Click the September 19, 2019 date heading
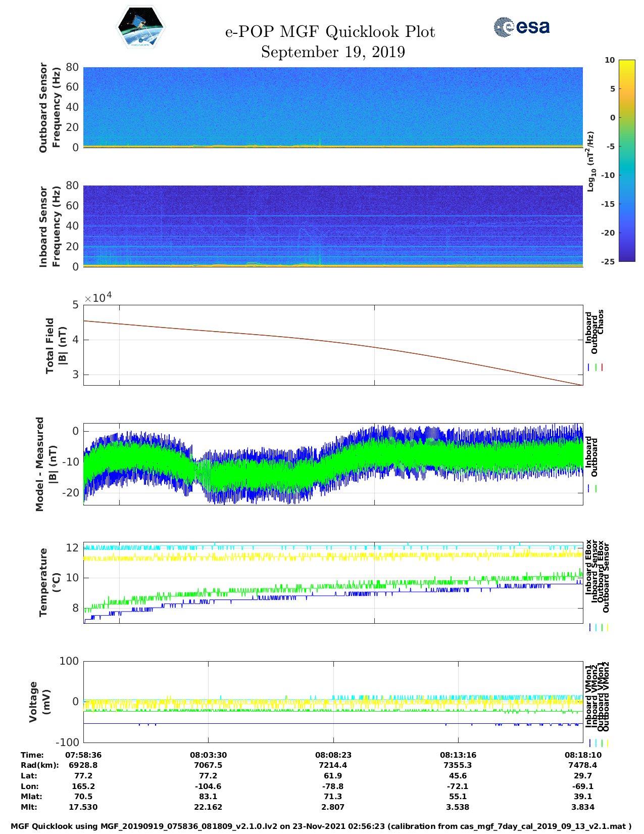The height and width of the screenshot is (834, 644). [333, 52]
